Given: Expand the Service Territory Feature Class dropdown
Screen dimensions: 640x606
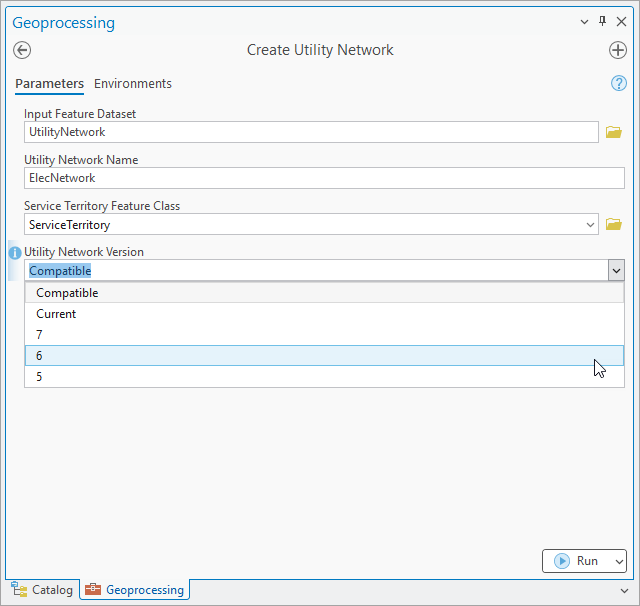Looking at the screenshot, I should coord(589,224).
